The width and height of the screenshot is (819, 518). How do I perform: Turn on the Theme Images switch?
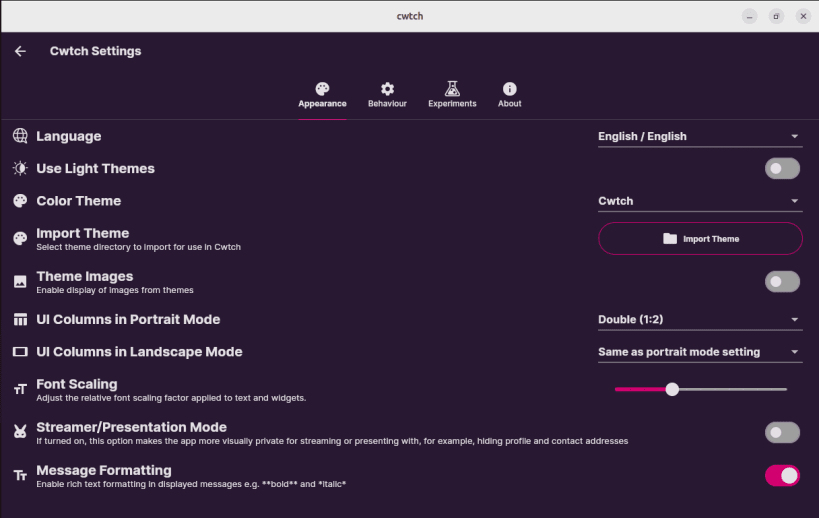[782, 282]
